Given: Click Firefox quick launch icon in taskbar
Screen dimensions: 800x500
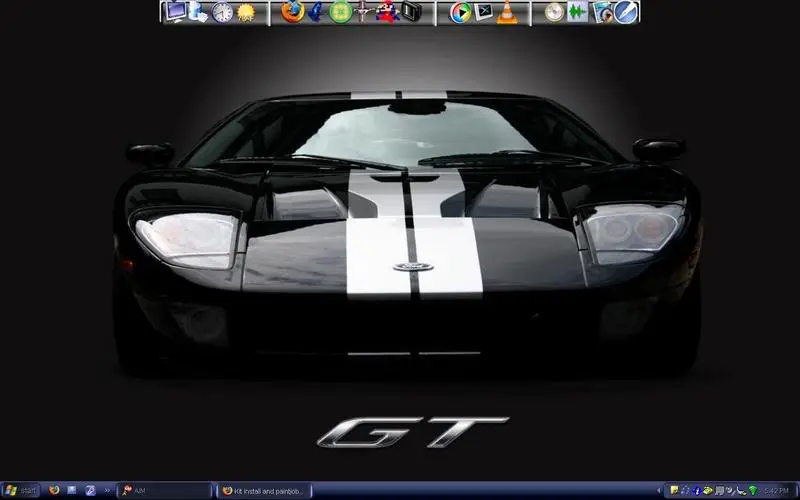Looking at the screenshot, I should [x=54, y=490].
